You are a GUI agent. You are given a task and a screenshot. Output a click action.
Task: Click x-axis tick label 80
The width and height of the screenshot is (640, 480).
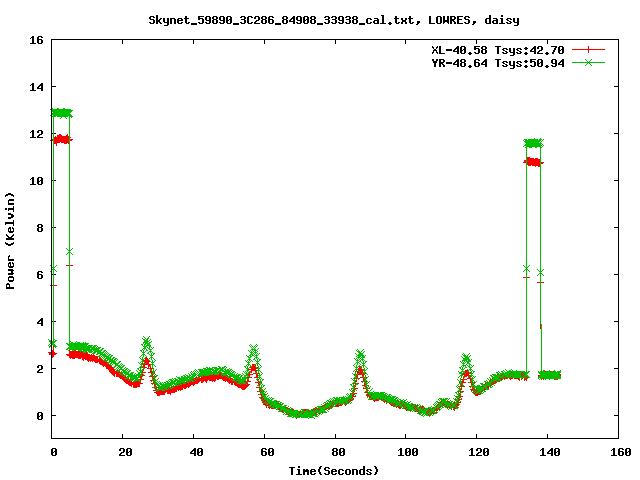pyautogui.click(x=338, y=452)
